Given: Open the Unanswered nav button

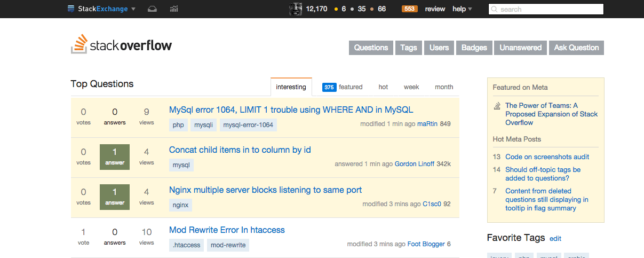Looking at the screenshot, I should [x=521, y=48].
